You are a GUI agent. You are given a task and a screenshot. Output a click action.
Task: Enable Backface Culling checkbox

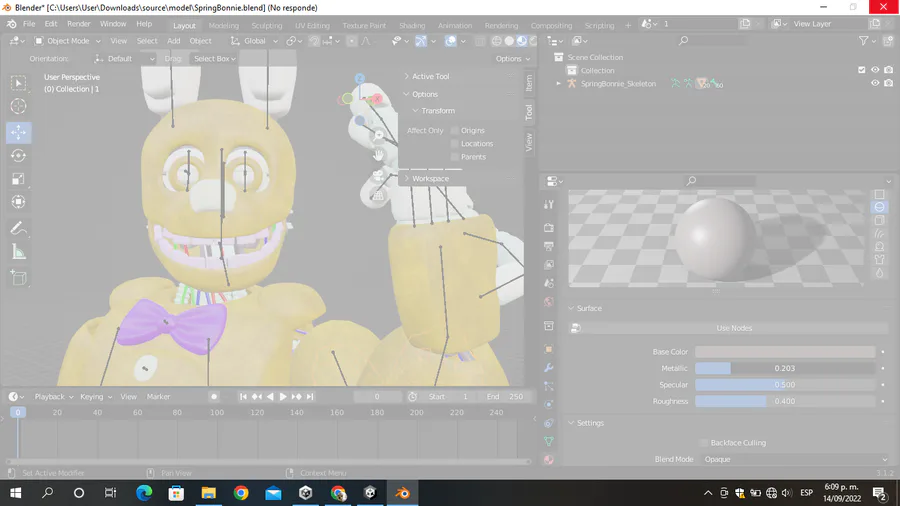pos(704,443)
